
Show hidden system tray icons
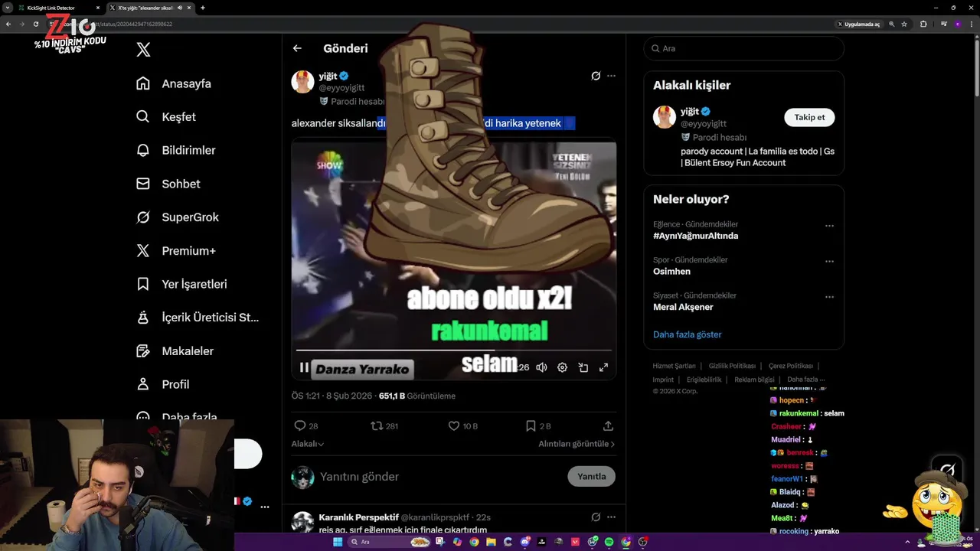pyautogui.click(x=907, y=542)
